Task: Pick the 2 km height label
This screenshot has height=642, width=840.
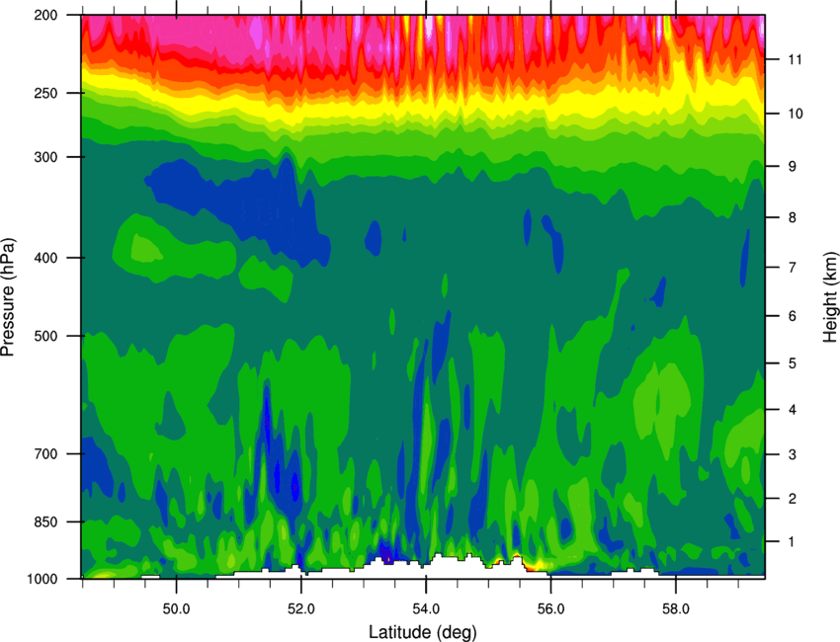Action: pos(792,499)
